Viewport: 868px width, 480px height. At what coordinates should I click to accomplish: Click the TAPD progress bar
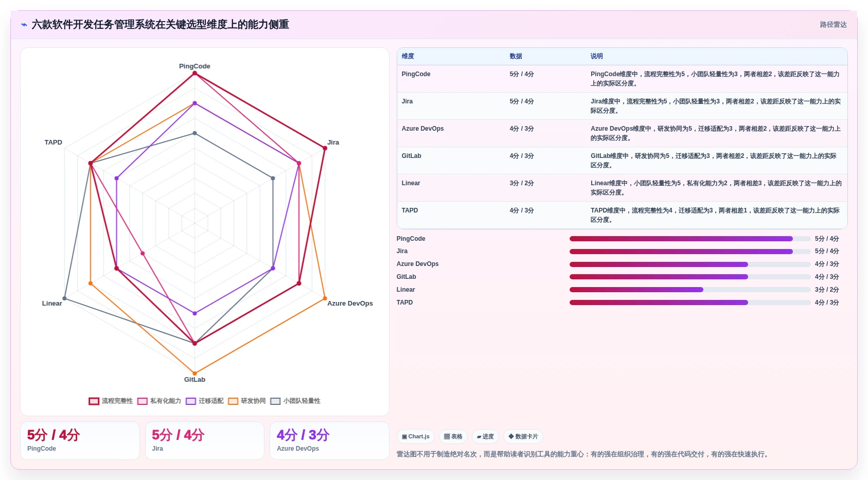[x=690, y=303]
